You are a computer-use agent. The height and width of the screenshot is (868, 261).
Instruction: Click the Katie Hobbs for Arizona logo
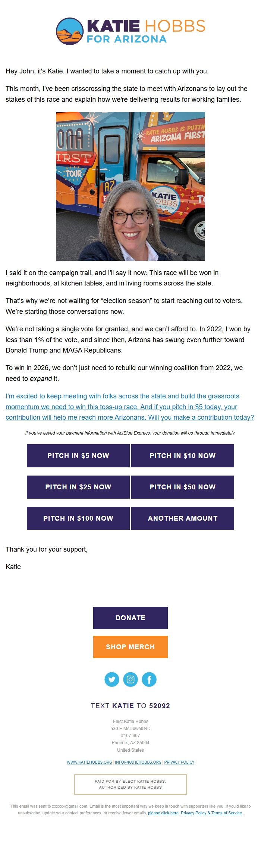coord(130,32)
